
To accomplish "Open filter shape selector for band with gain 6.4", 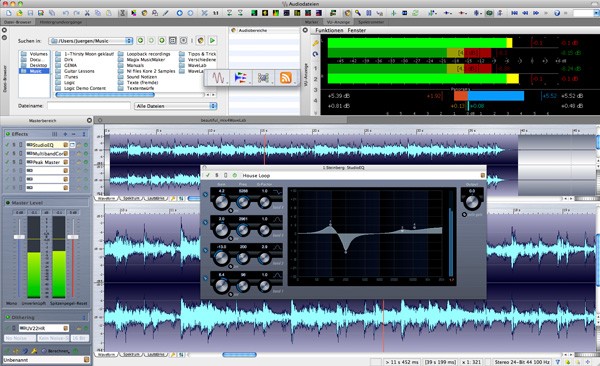I will [x=277, y=275].
